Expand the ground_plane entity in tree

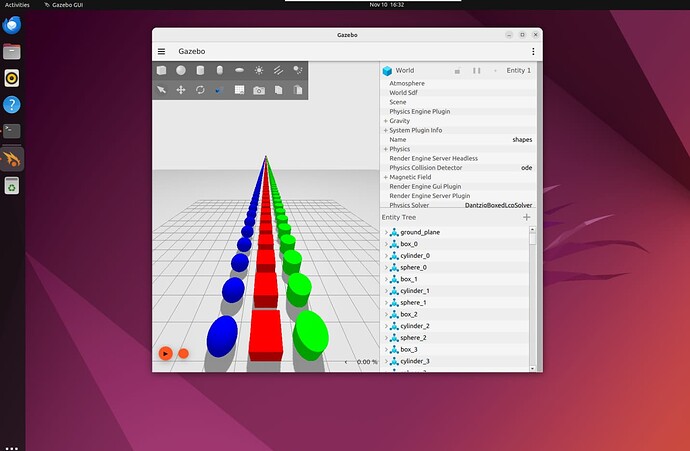click(386, 232)
